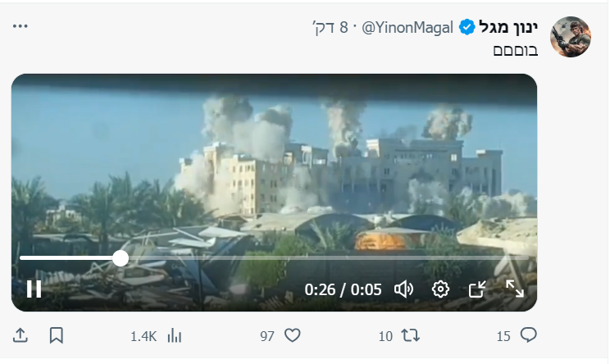Screen dimensions: 610x364
Task: Mute the video volume
Action: pyautogui.click(x=403, y=289)
